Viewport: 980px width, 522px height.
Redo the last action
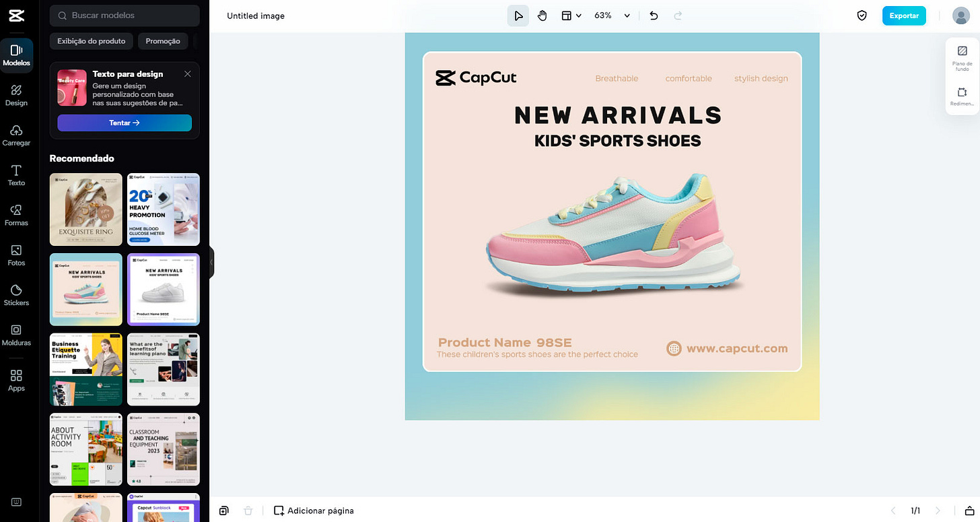[678, 15]
